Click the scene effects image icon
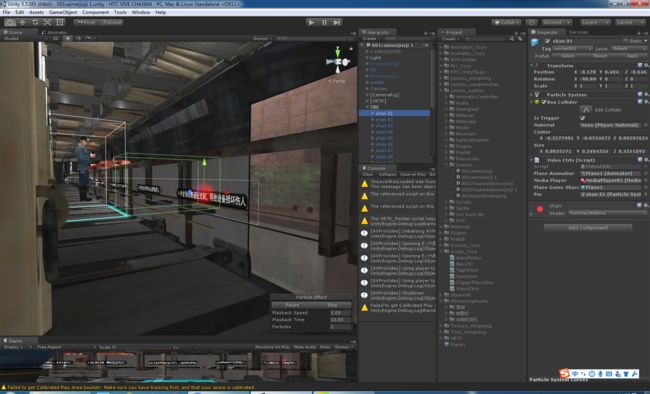650x394 pixels. pyautogui.click(x=88, y=38)
